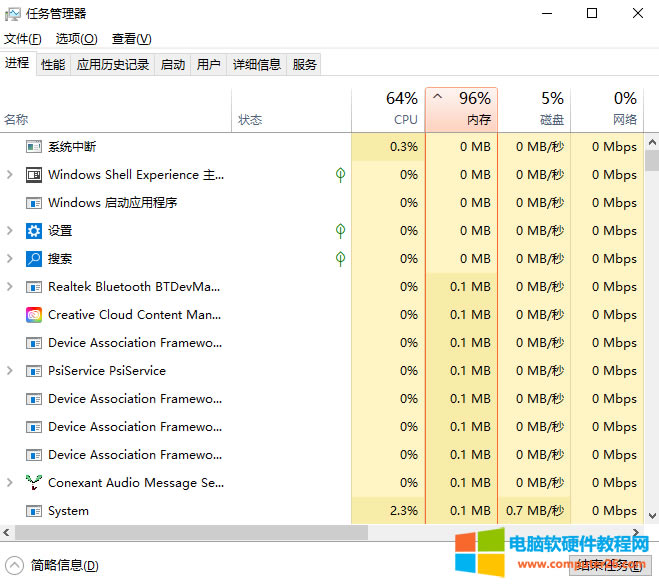Expand the 设置 process group

pos(10,231)
